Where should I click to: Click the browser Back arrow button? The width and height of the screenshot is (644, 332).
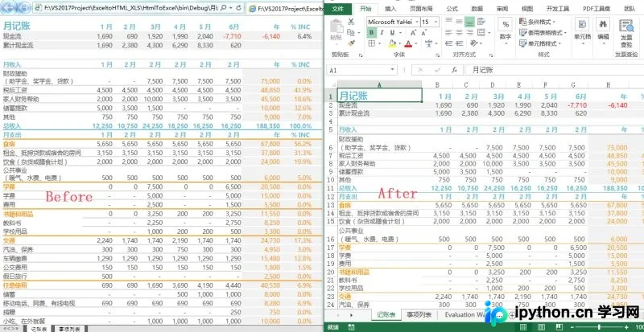pyautogui.click(x=8, y=7)
